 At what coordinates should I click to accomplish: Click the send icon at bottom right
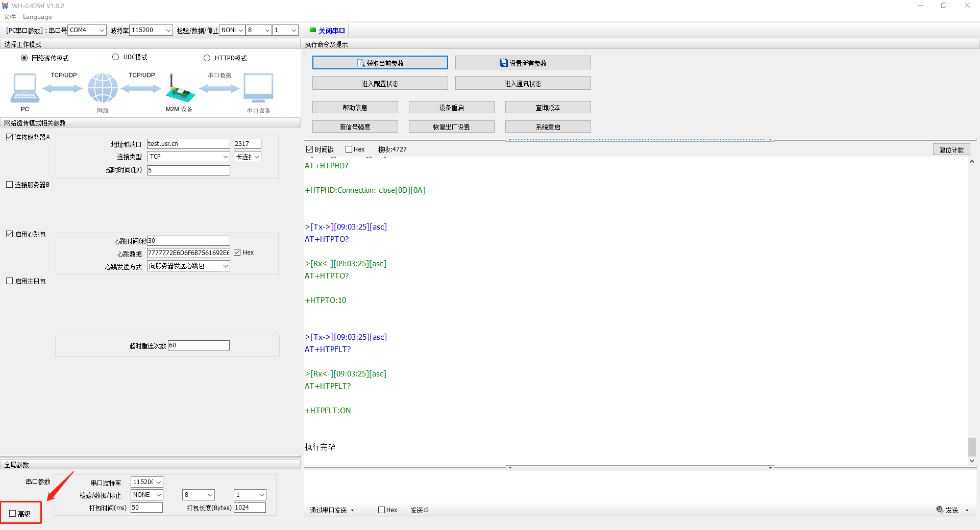(940, 510)
